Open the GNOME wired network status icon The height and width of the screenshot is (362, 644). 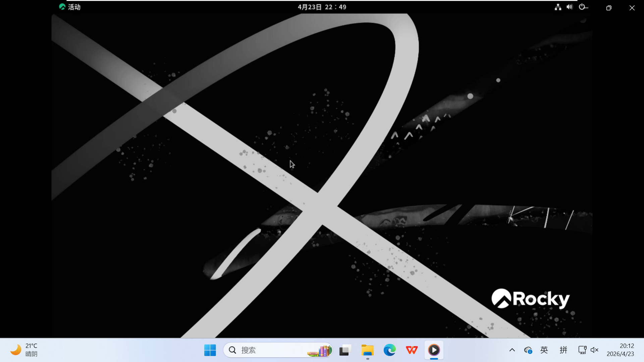(x=558, y=7)
